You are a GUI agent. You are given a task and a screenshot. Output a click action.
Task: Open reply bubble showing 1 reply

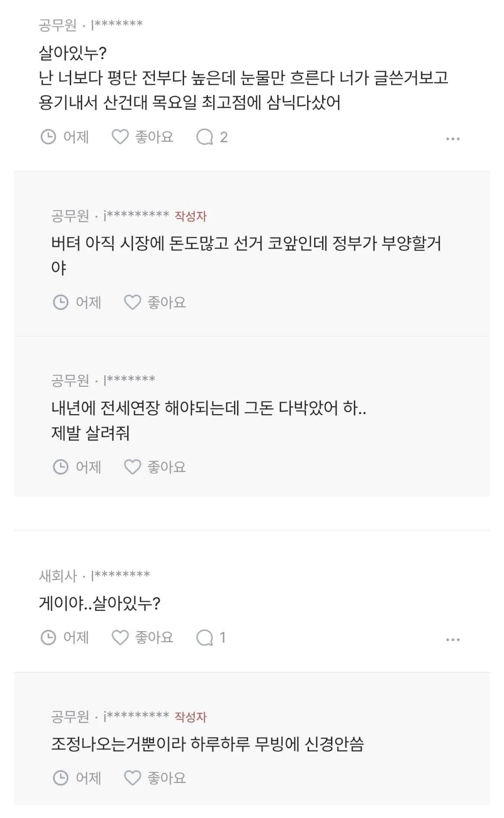[x=205, y=637]
